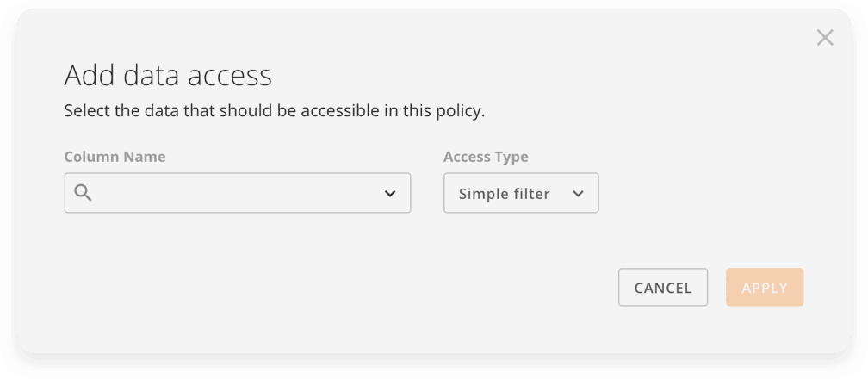868x379 pixels.
Task: Select the 'Simple filter' text value
Action: (505, 194)
